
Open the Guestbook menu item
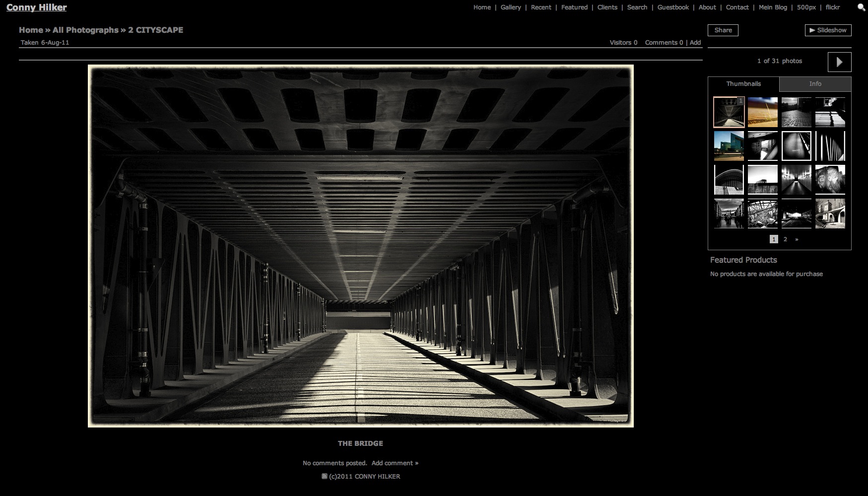coord(672,7)
